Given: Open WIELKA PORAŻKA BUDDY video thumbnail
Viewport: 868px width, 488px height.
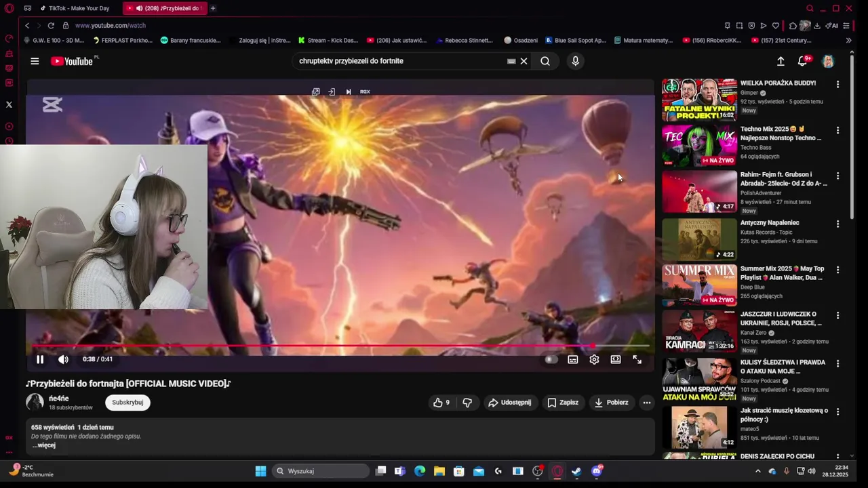Looking at the screenshot, I should [699, 100].
